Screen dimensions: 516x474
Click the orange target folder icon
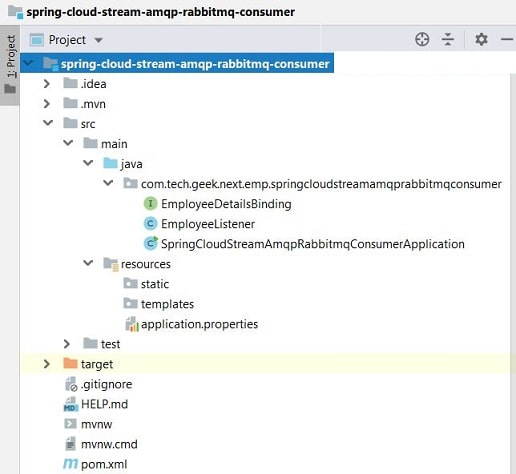pyautogui.click(x=70, y=363)
